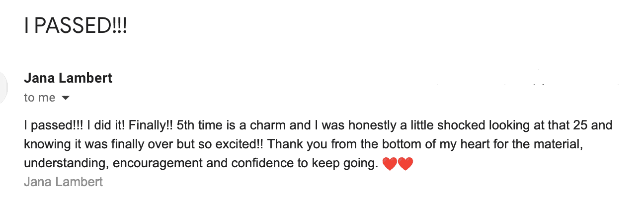This screenshot has width=644, height=224.
Task: Click "I passed!!!" at start of message body
Action: tap(54, 125)
